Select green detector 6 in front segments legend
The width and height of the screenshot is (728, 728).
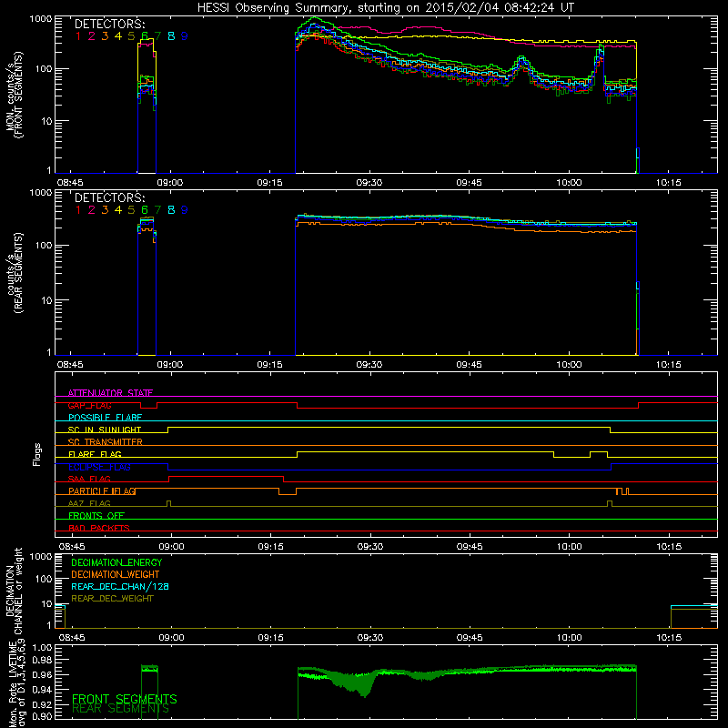coord(145,35)
